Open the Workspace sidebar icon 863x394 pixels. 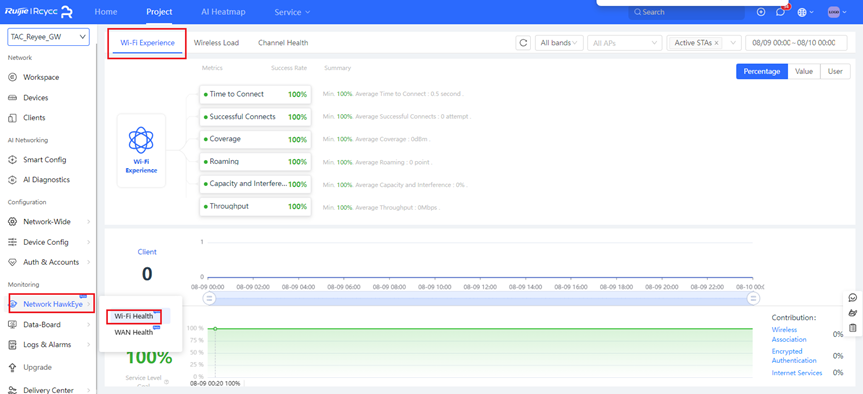13,78
